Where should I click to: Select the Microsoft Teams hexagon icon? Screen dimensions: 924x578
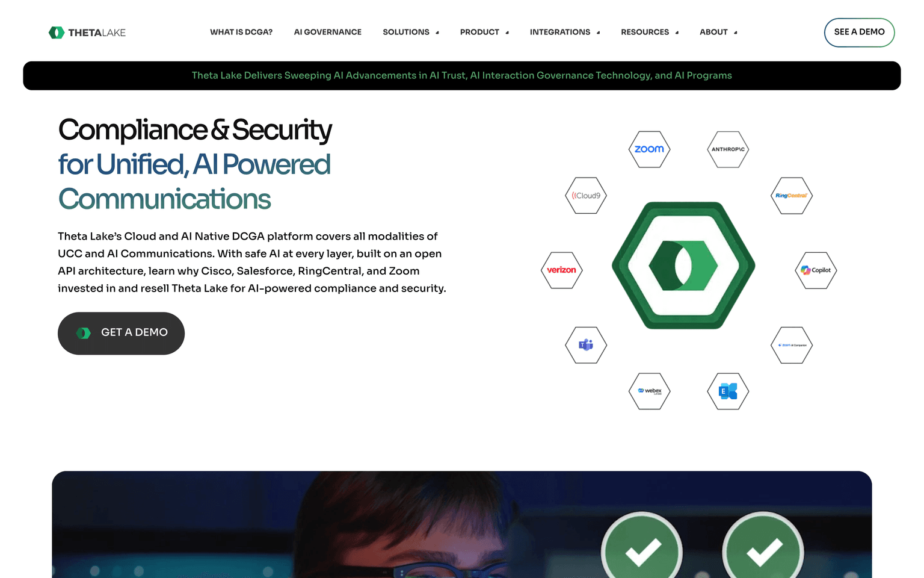coord(586,345)
